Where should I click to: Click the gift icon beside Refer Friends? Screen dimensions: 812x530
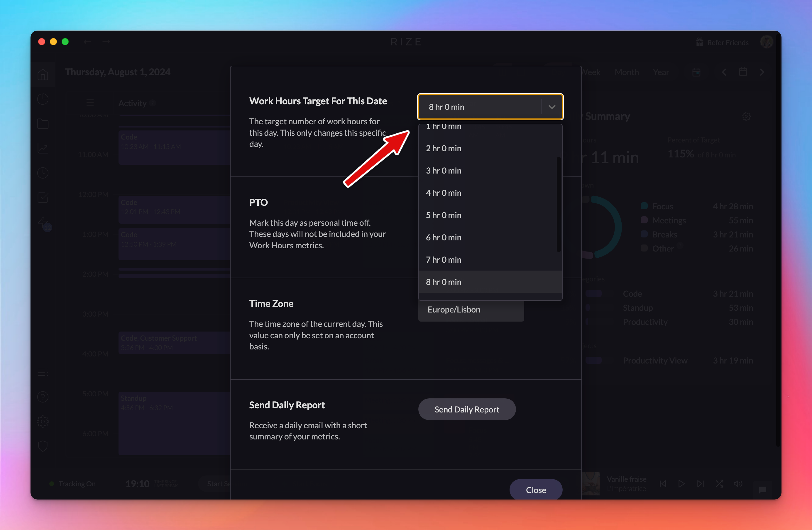click(699, 42)
